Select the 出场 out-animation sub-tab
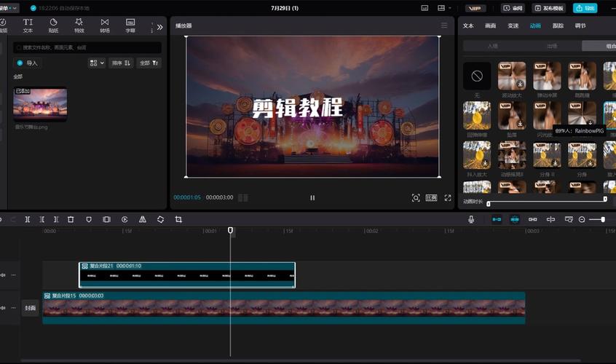The image size is (616, 364). (552, 46)
